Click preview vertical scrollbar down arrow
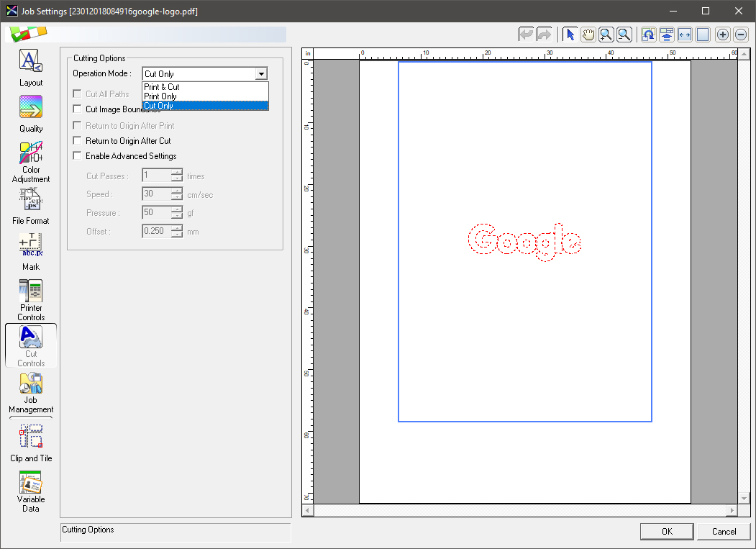This screenshot has height=549, width=756. 744,499
